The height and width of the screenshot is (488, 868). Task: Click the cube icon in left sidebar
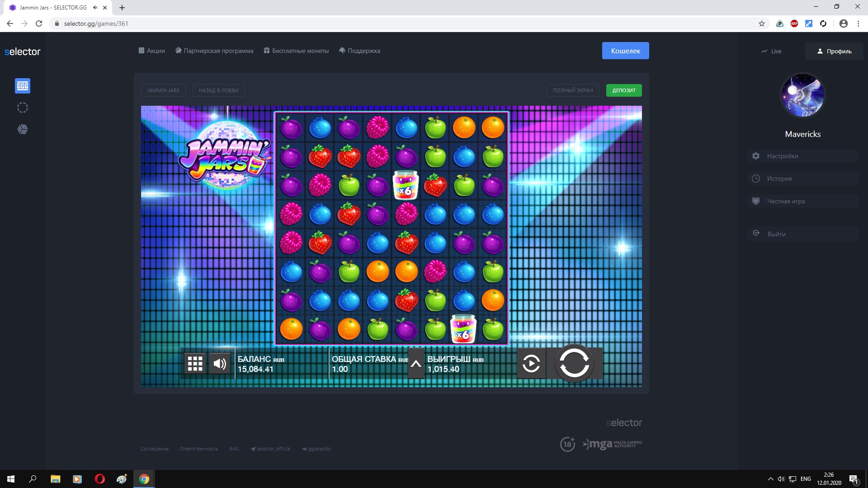pyautogui.click(x=23, y=129)
